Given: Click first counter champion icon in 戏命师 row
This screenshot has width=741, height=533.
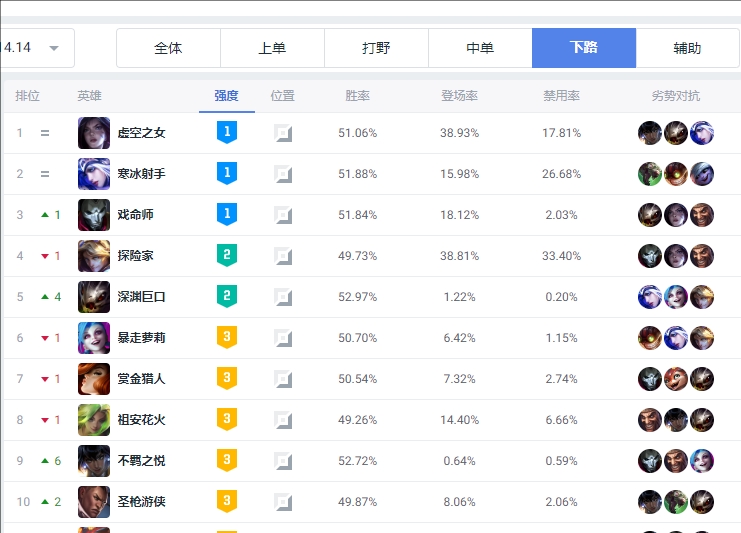Looking at the screenshot, I should (x=650, y=215).
